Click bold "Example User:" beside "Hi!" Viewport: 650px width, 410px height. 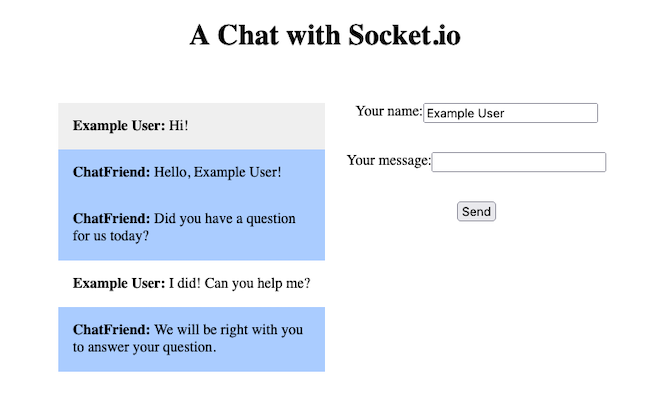point(118,126)
